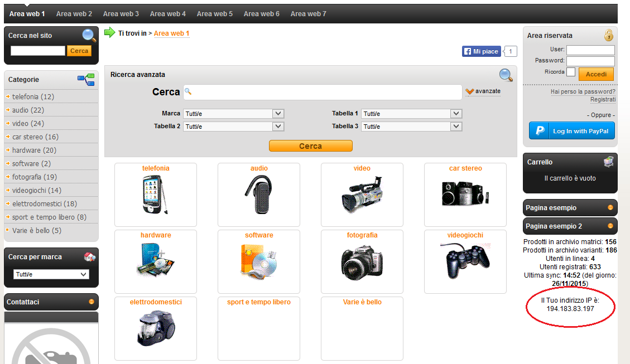Screen dimensions: 630x364
Task: Open the fotografia camera image
Action: (362, 263)
